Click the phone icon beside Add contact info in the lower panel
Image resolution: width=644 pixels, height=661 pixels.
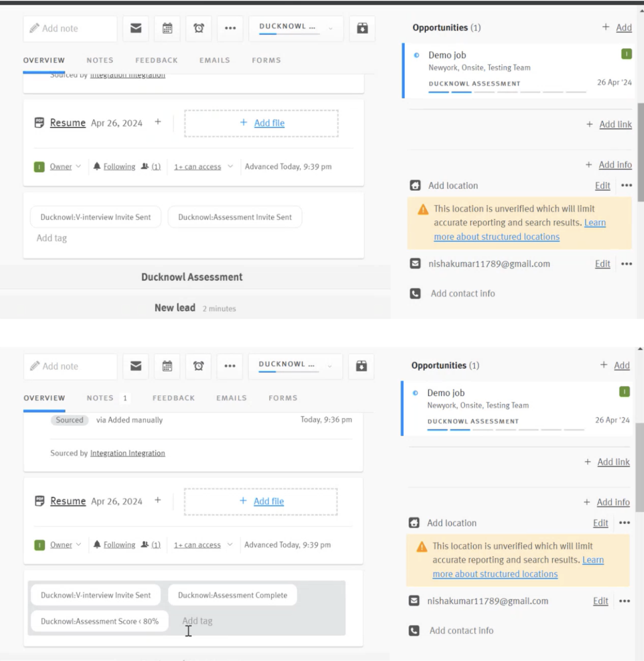(x=414, y=630)
